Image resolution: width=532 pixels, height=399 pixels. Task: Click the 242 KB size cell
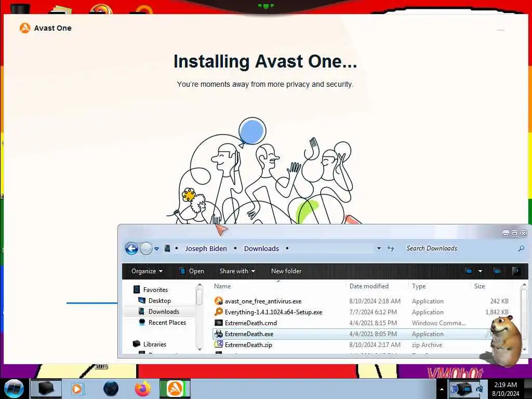499,301
